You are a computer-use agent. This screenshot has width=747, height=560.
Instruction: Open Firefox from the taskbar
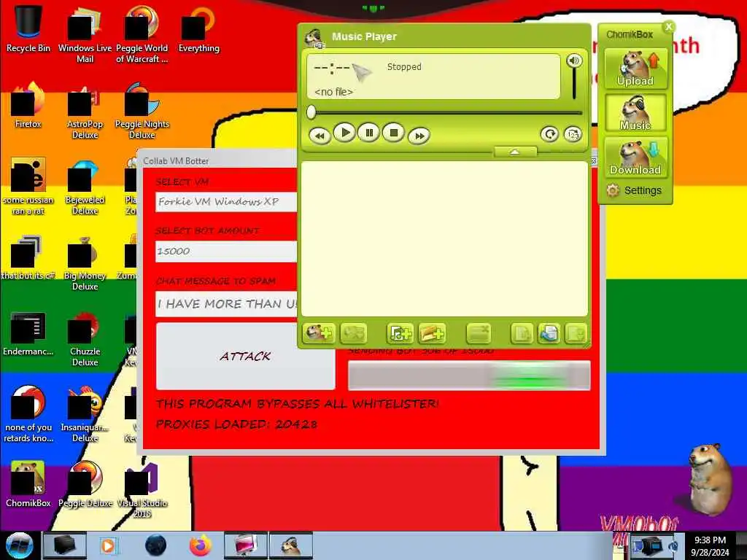200,545
